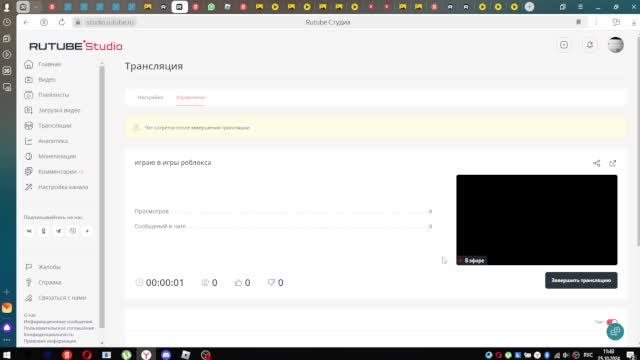Click the 00:00:01 stream timer

[165, 282]
